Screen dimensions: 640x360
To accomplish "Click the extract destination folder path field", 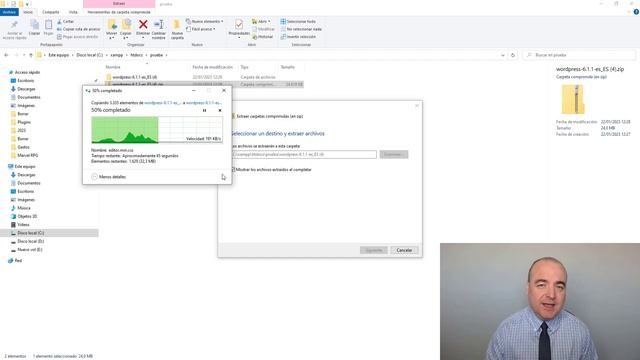I will point(304,154).
